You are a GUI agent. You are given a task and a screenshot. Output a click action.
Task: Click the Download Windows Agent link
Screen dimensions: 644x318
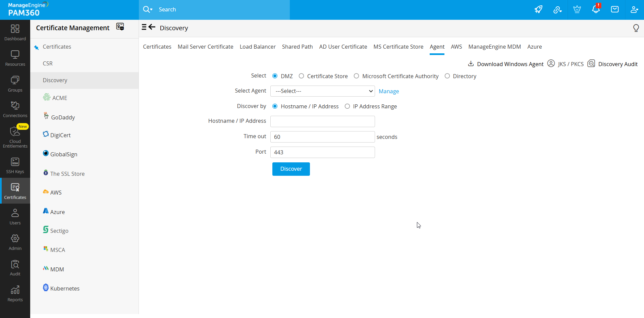[510, 64]
